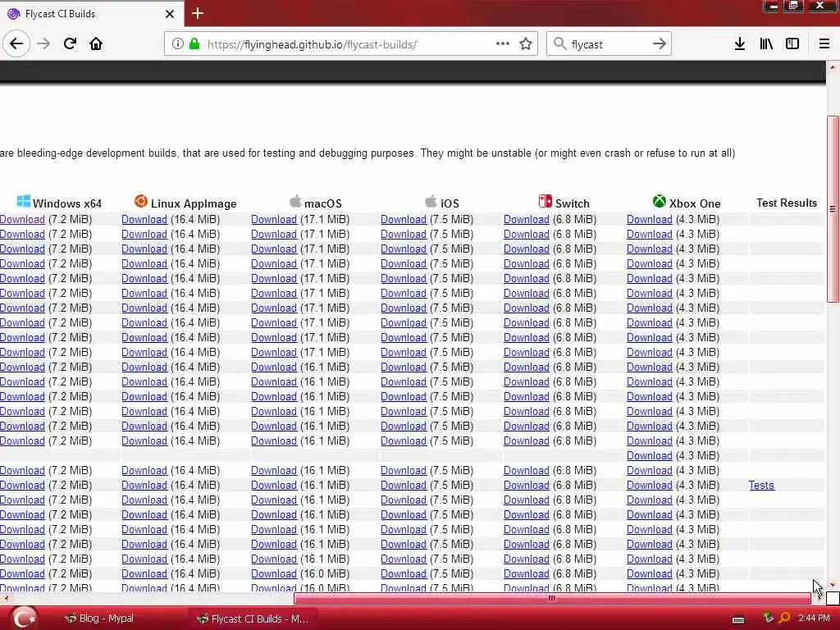The image size is (840, 630).
Task: Click the green tray icon beside the keyboard
Action: pos(768,619)
